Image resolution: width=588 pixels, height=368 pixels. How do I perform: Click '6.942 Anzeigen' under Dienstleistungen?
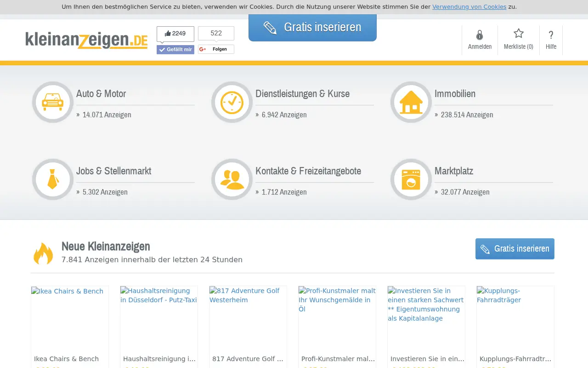coord(284,115)
